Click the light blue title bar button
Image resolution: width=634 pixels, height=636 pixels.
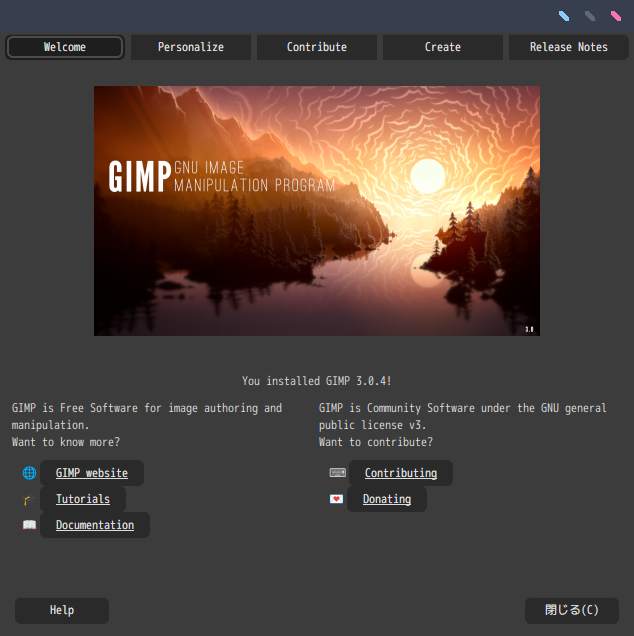(x=564, y=16)
